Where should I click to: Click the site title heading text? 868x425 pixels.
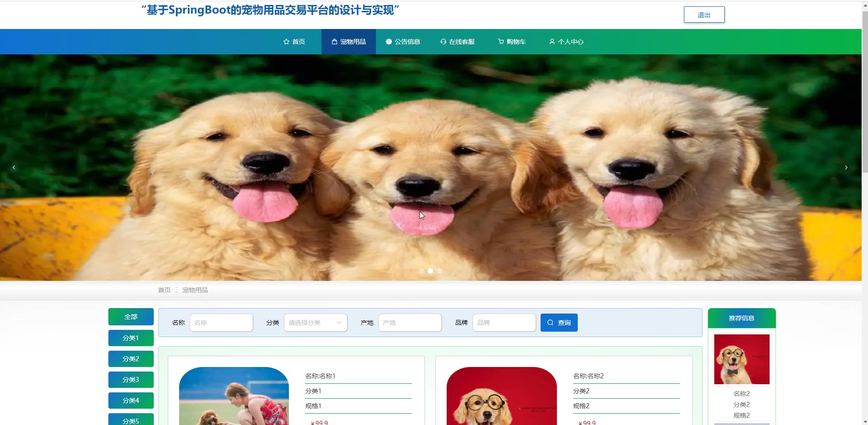point(270,10)
